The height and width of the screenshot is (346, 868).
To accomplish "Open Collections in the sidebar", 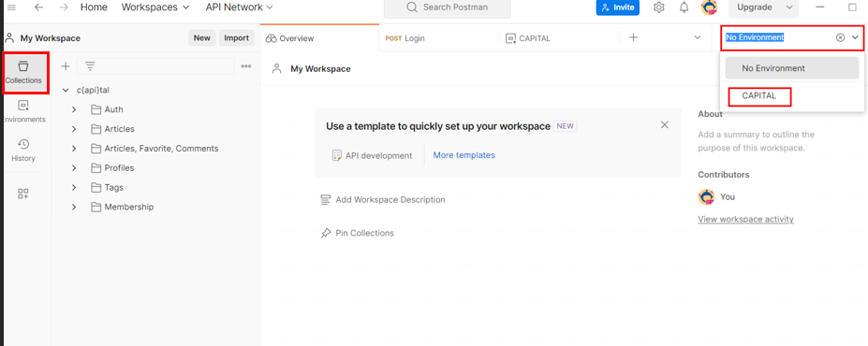I will click(23, 72).
